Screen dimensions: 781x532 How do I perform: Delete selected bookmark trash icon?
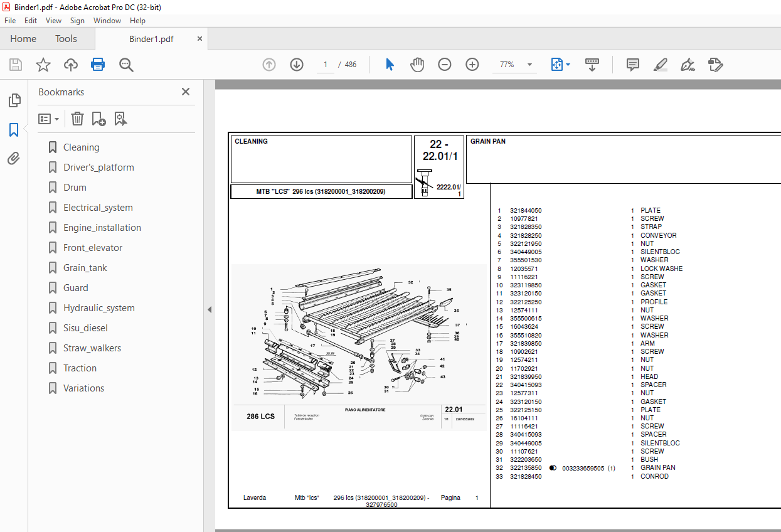point(77,119)
